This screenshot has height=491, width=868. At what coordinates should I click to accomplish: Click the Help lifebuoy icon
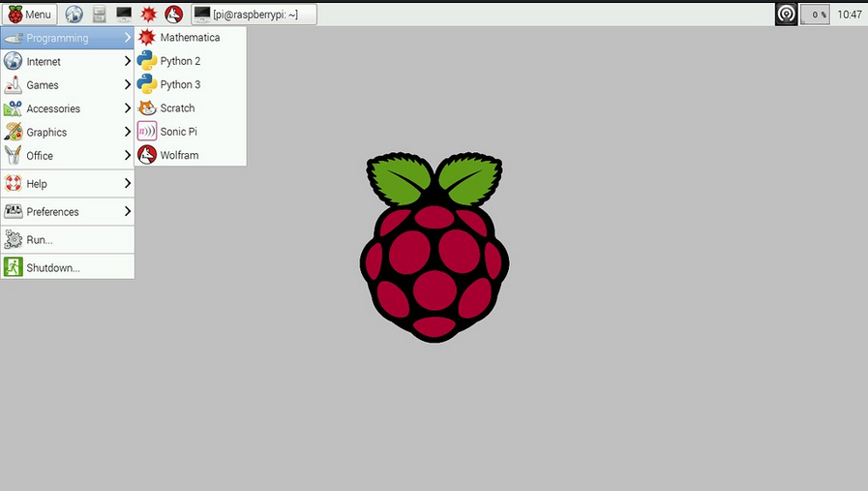pos(14,183)
